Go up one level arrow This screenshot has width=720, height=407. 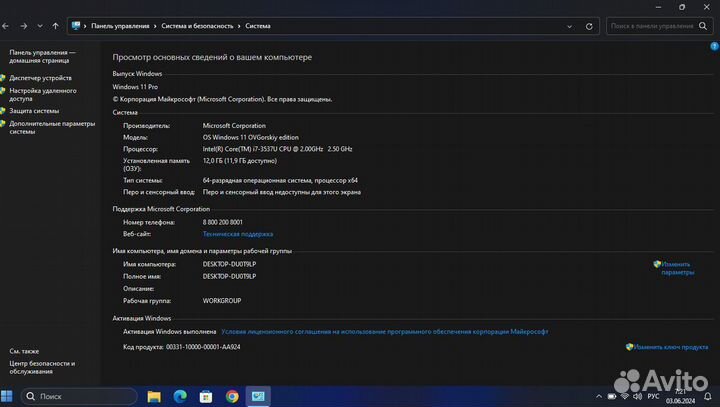(x=55, y=26)
